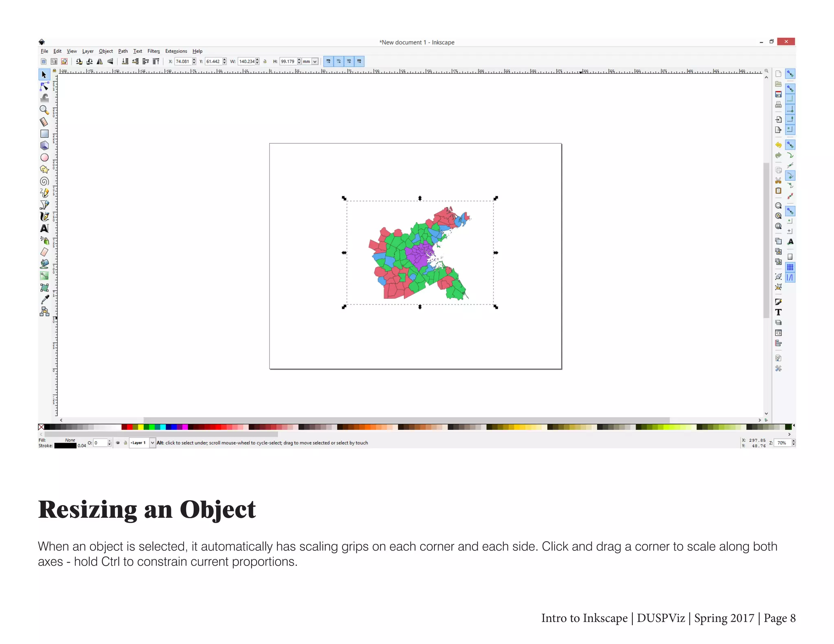Select the Text tool in toolbox
This screenshot has width=834, height=644.
coord(44,228)
